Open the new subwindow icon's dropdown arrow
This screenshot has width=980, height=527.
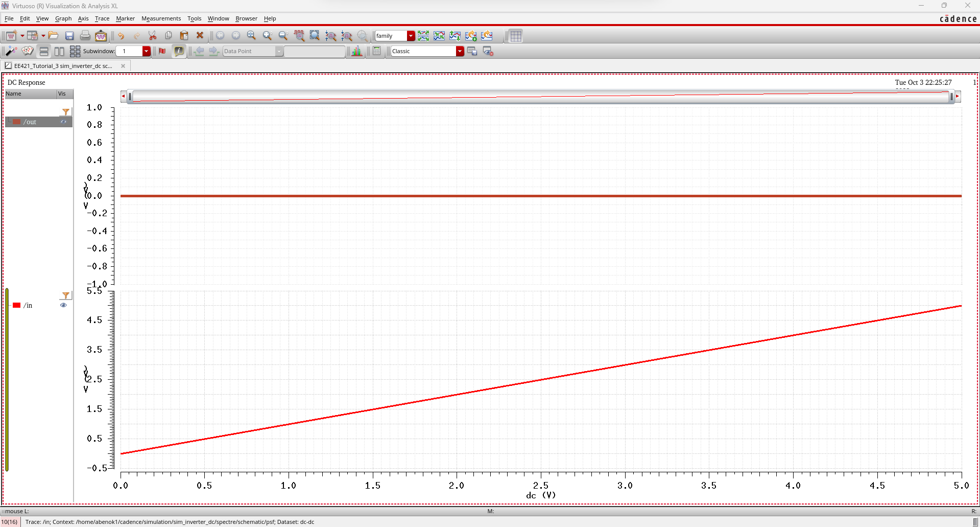(x=43, y=36)
